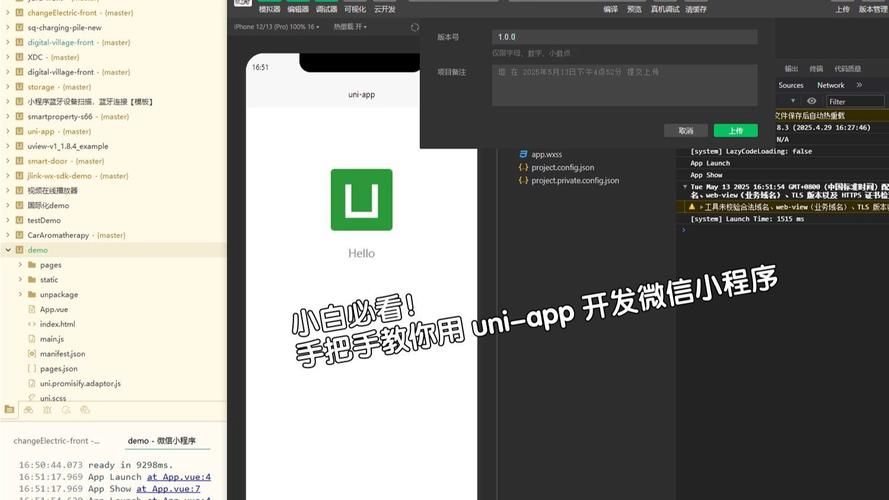
Task: Click the 清缓存 clear cache item
Action: pos(696,9)
